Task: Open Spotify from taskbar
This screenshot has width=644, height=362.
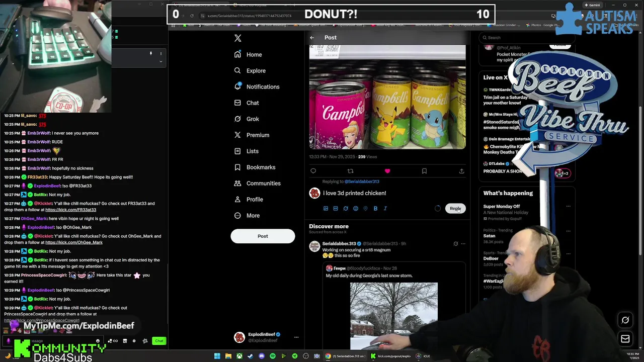Action: tap(273, 356)
